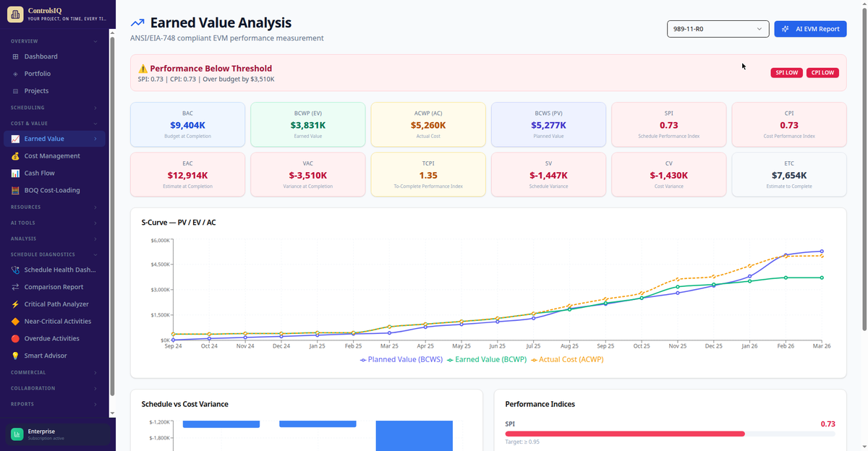Click the TCPI 1.35 card
Image resolution: width=868 pixels, height=451 pixels.
tap(428, 174)
